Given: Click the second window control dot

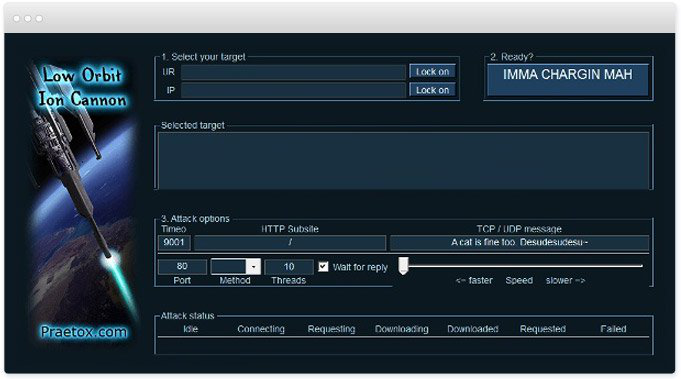Looking at the screenshot, I should pos(28,19).
